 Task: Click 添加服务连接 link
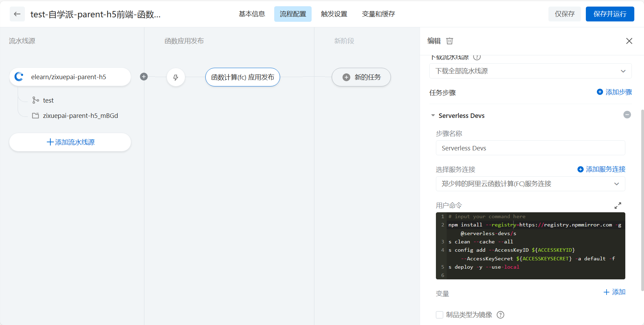click(601, 169)
